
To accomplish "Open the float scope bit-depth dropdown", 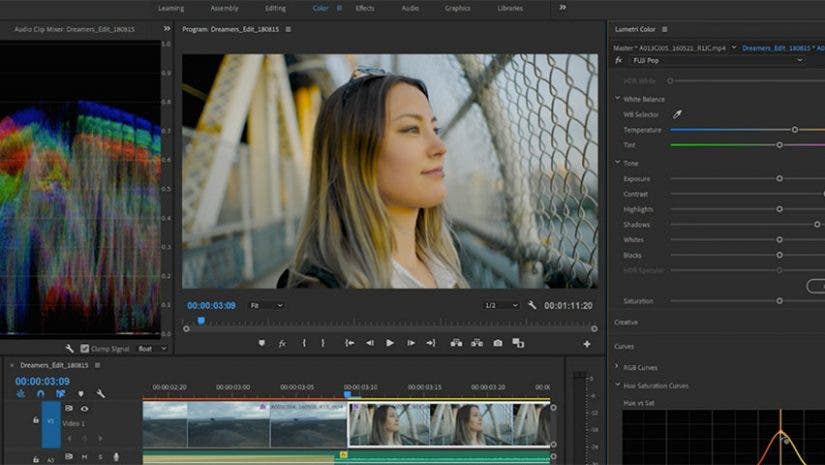I will pos(152,348).
